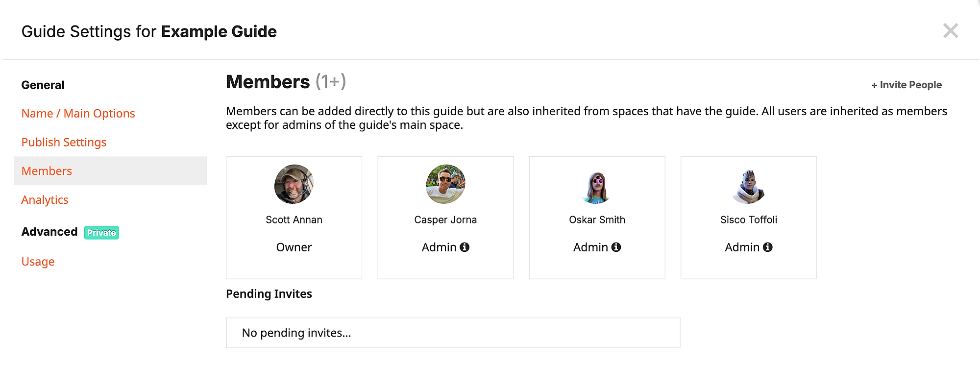
Task: Go to Publish Settings section
Action: point(64,143)
